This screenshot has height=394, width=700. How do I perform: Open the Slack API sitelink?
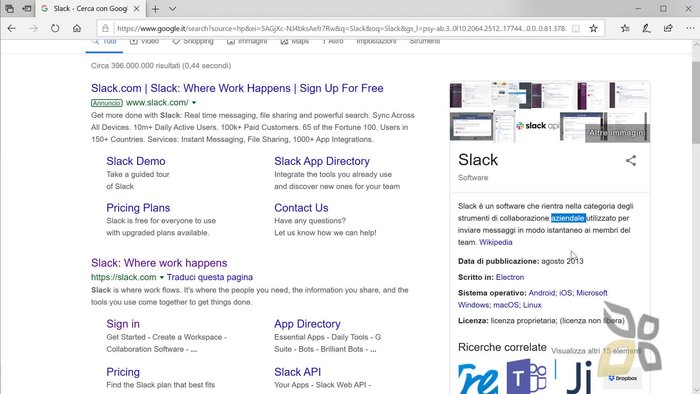297,372
